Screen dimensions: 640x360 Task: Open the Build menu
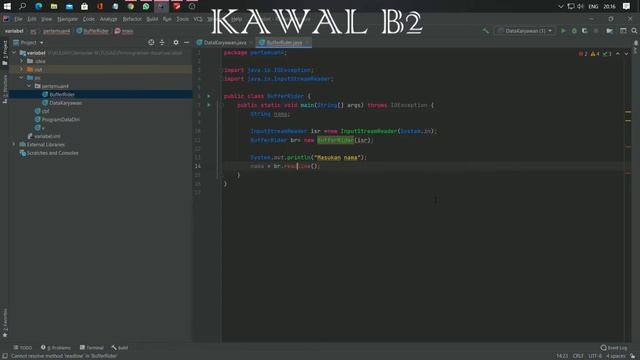[152, 19]
